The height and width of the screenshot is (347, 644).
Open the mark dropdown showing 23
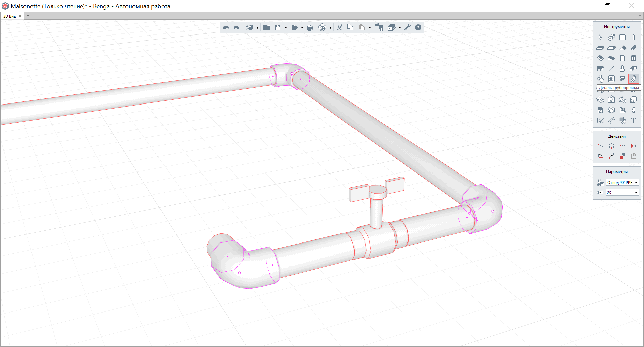click(622, 193)
